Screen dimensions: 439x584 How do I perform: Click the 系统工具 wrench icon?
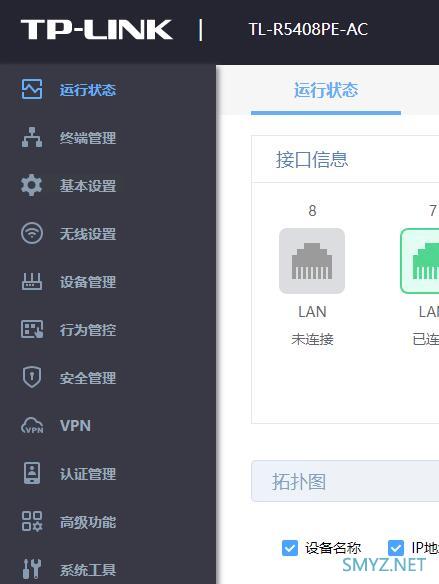pos(32,569)
